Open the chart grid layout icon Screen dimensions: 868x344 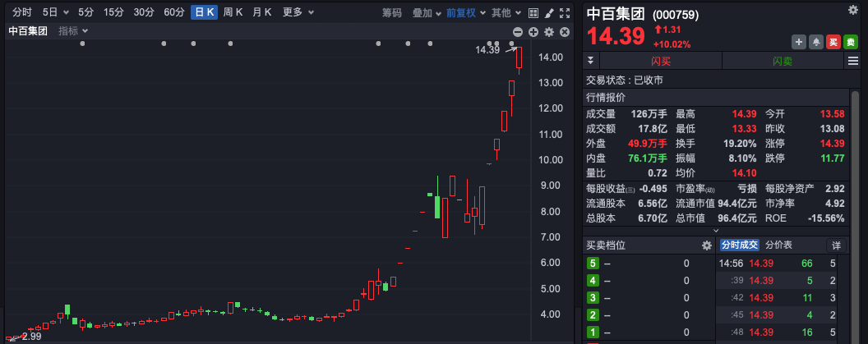point(532,13)
